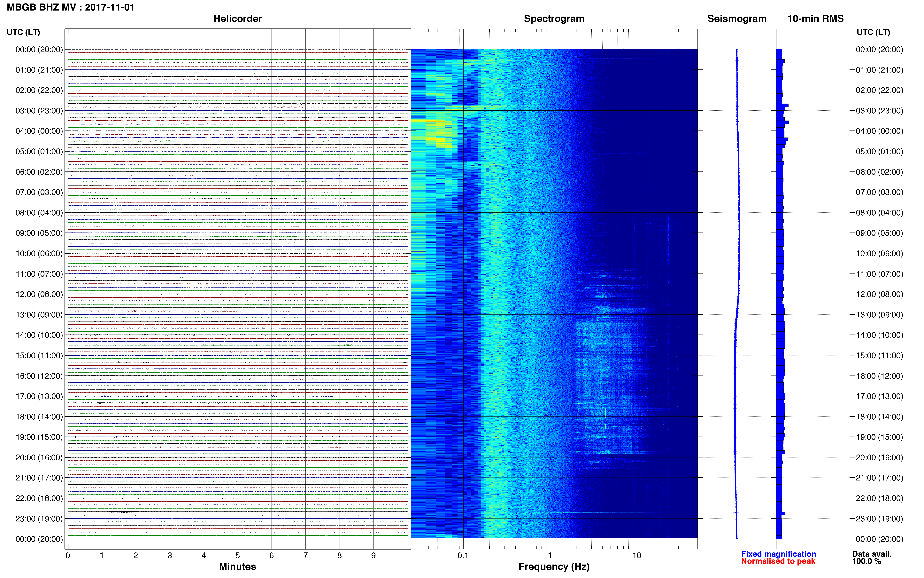The height and width of the screenshot is (578, 924).
Task: Click the 100.0 % data availability value
Action: (866, 561)
